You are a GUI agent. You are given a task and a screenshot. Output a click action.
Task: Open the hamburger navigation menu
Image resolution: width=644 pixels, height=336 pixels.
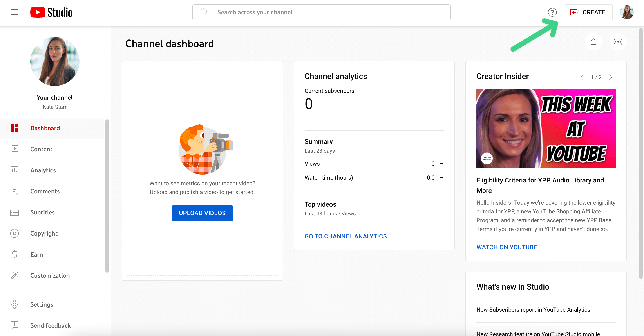pyautogui.click(x=14, y=12)
